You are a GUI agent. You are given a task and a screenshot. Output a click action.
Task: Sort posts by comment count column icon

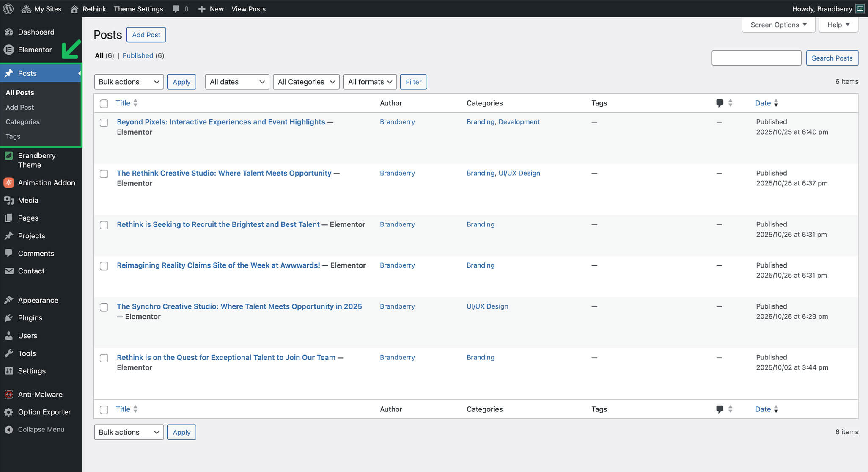click(x=720, y=103)
